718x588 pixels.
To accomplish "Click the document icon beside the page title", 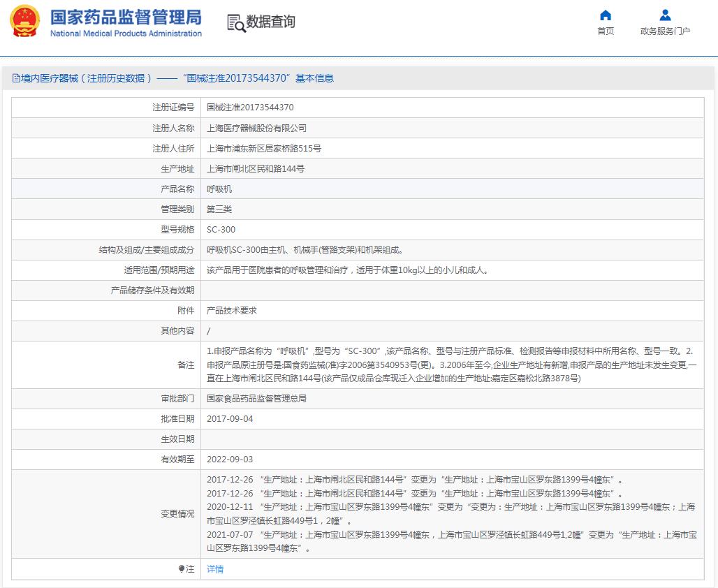I will click(x=15, y=78).
